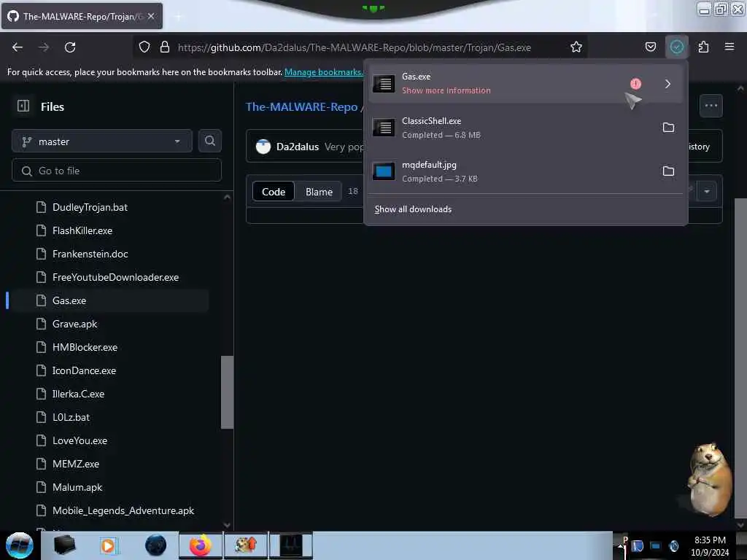Viewport: 747px width, 560px height.
Task: Open L0Lz.bat in file tree
Action: click(x=71, y=417)
